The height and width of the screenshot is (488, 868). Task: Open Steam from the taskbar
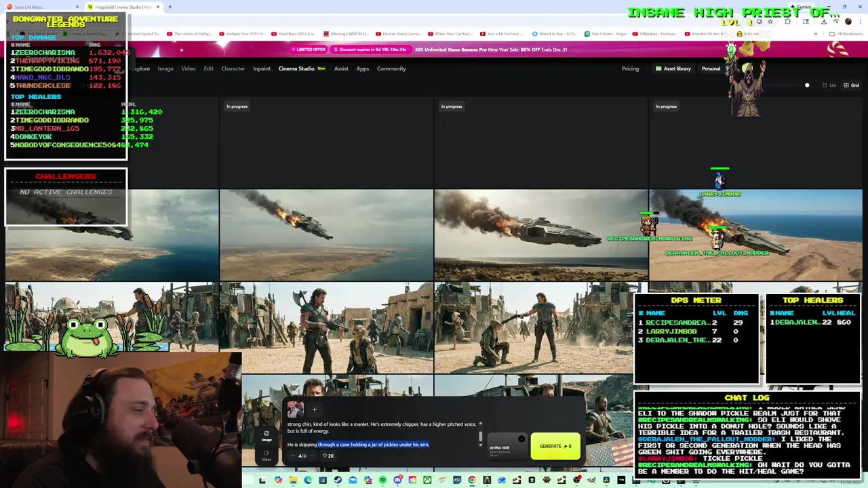click(338, 480)
